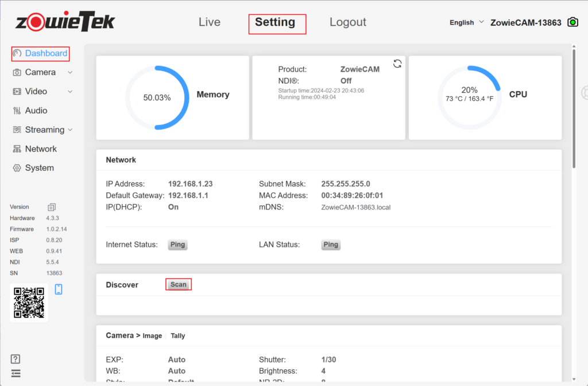The height and width of the screenshot is (386, 588).
Task: Open the English language dropdown
Action: [465, 22]
